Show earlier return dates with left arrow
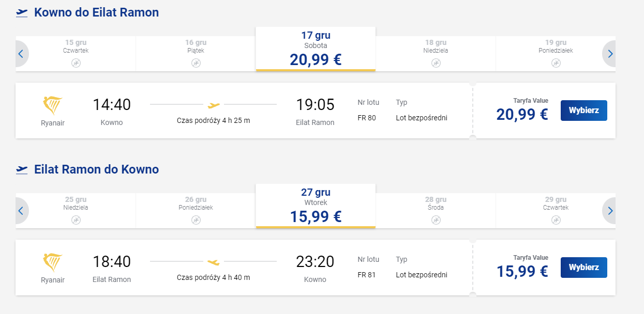 (x=21, y=211)
